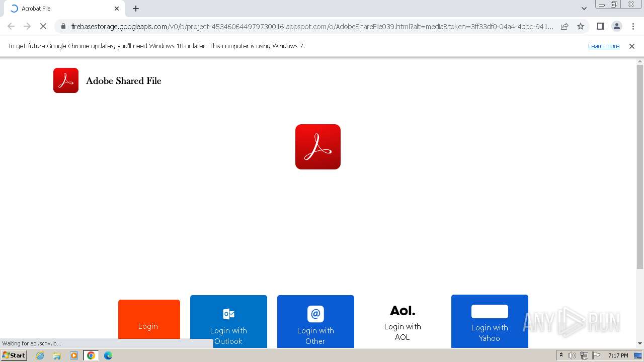
Task: Click the @ icon on the Other login tile
Action: click(315, 314)
